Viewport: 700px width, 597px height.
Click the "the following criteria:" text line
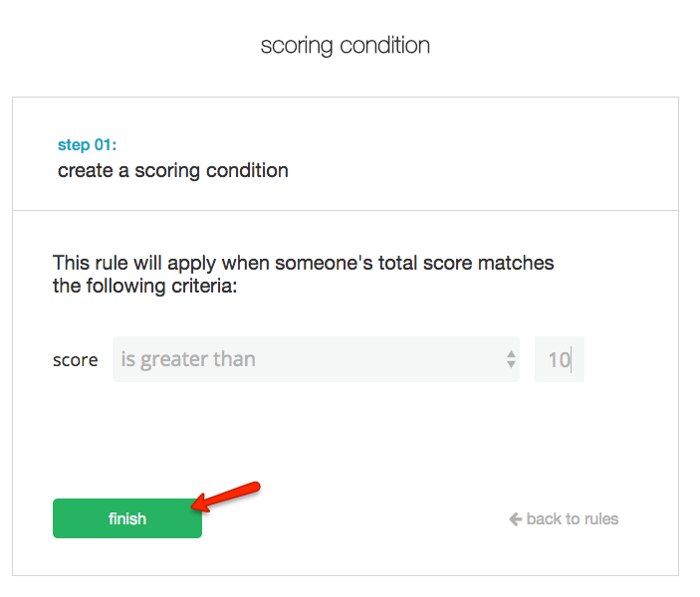pos(145,287)
